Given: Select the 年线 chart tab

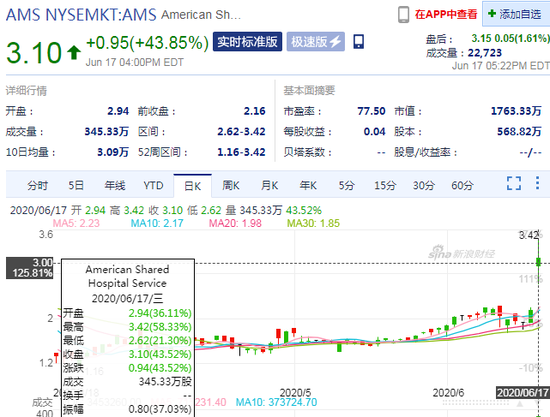Looking at the screenshot, I should point(115,185).
